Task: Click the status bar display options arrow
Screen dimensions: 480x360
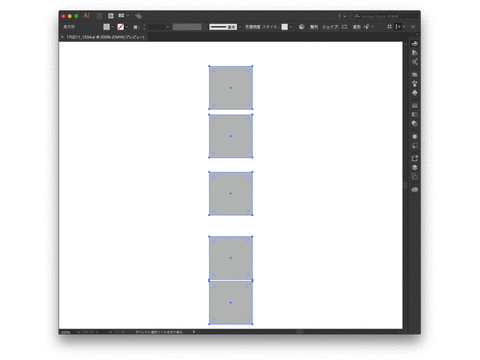Action: [194, 332]
